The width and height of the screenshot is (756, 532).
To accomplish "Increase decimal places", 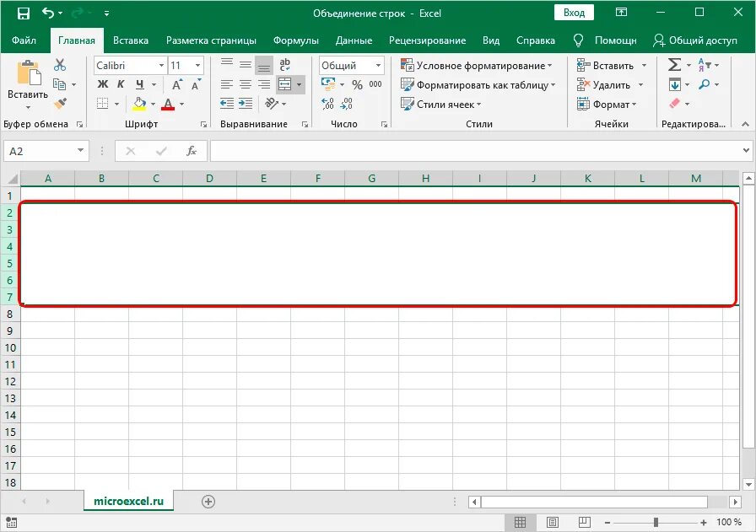I will tap(328, 104).
